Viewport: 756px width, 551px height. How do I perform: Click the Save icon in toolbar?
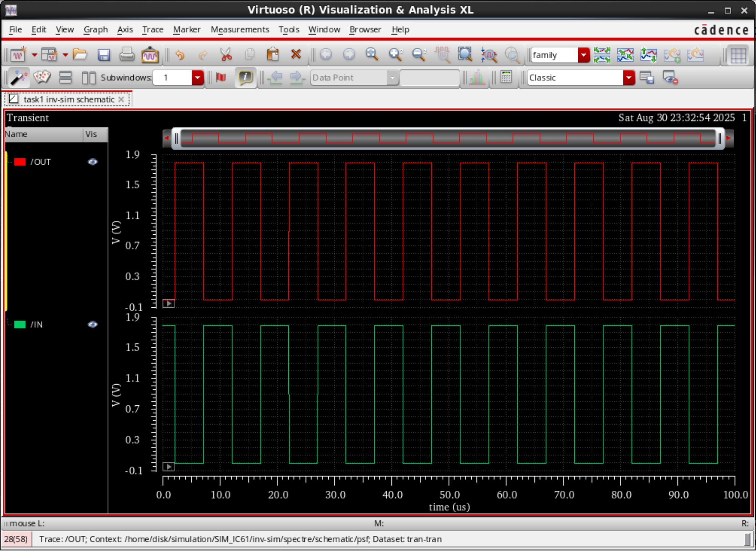[x=103, y=55]
